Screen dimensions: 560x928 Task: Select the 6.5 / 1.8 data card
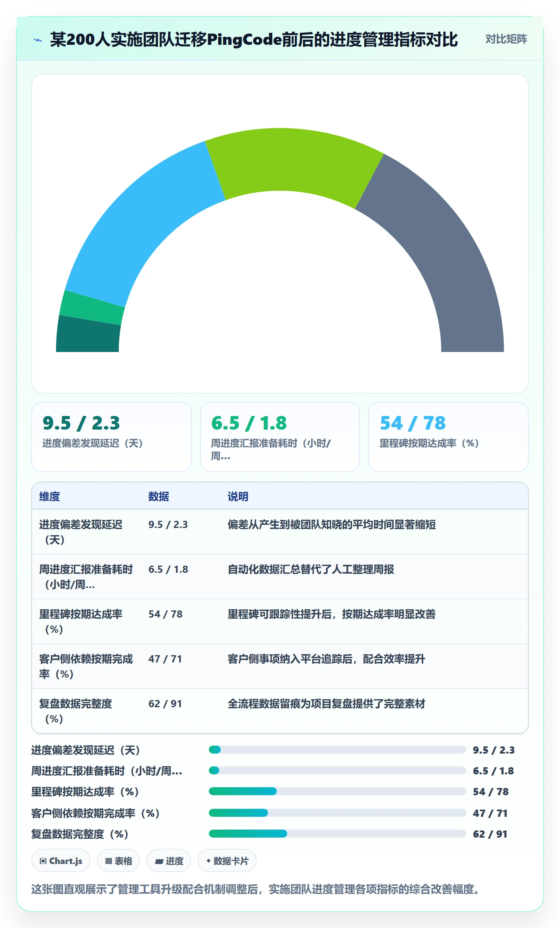280,437
